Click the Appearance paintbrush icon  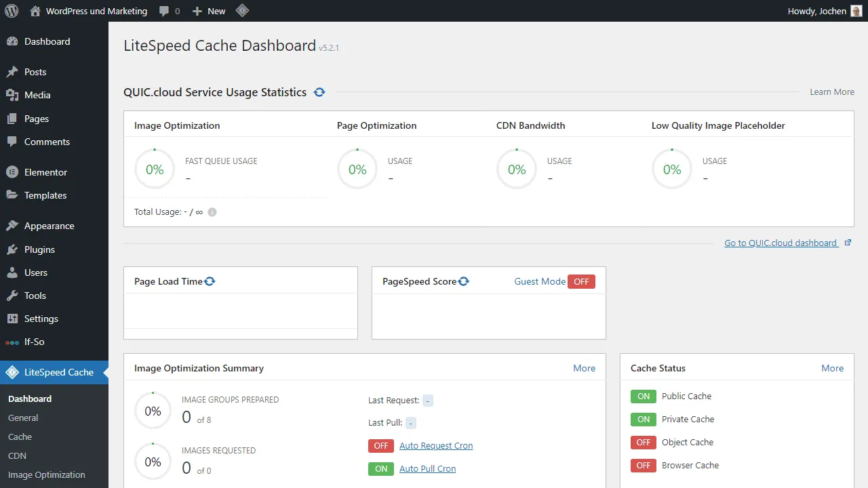[12, 226]
